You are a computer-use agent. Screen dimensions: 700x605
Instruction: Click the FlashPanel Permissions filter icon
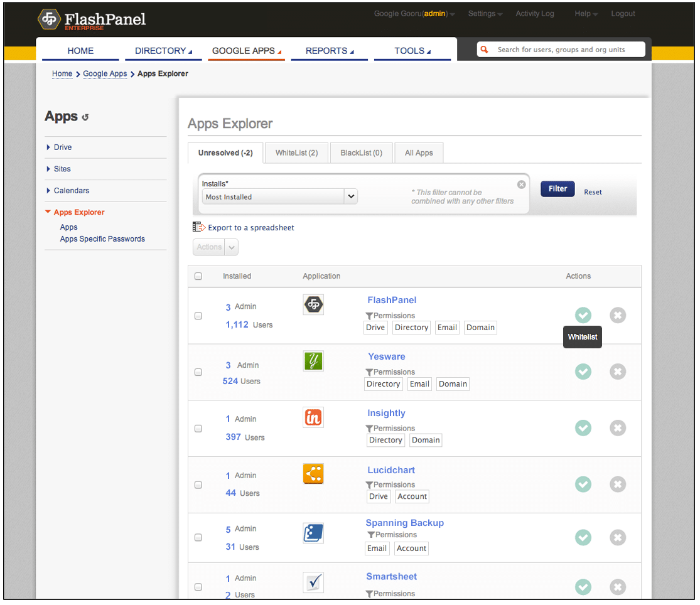[x=369, y=316]
